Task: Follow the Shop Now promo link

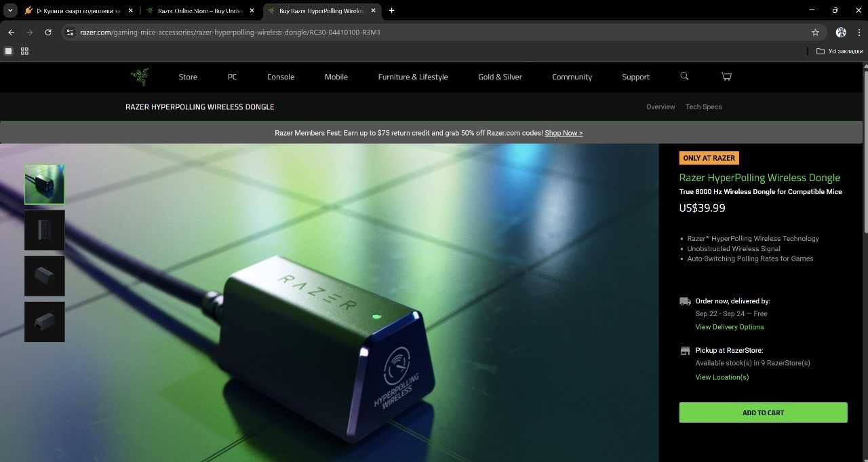Action: 564,133
